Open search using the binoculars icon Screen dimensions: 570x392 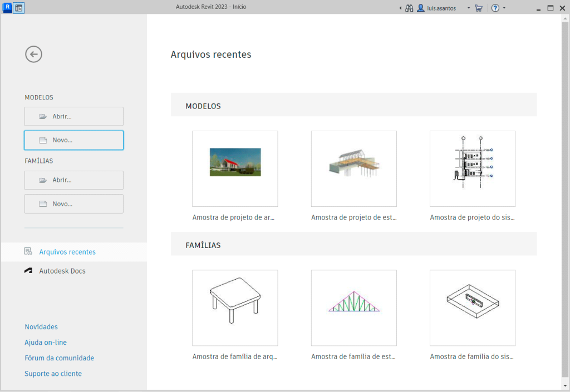click(x=409, y=8)
